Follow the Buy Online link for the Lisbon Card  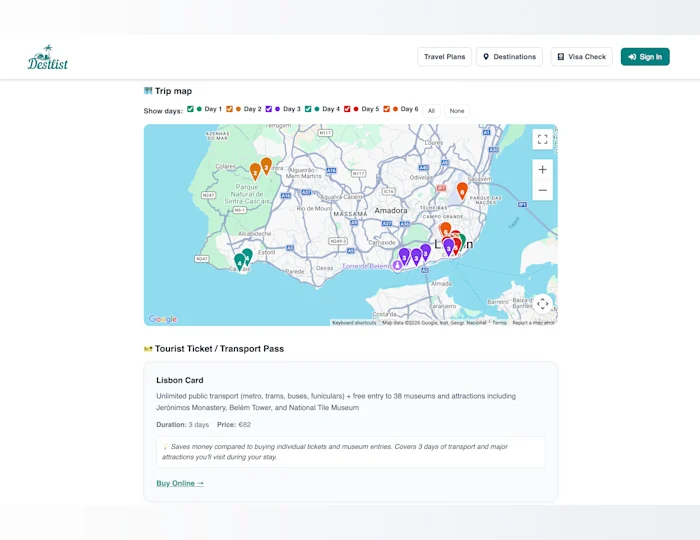[180, 483]
